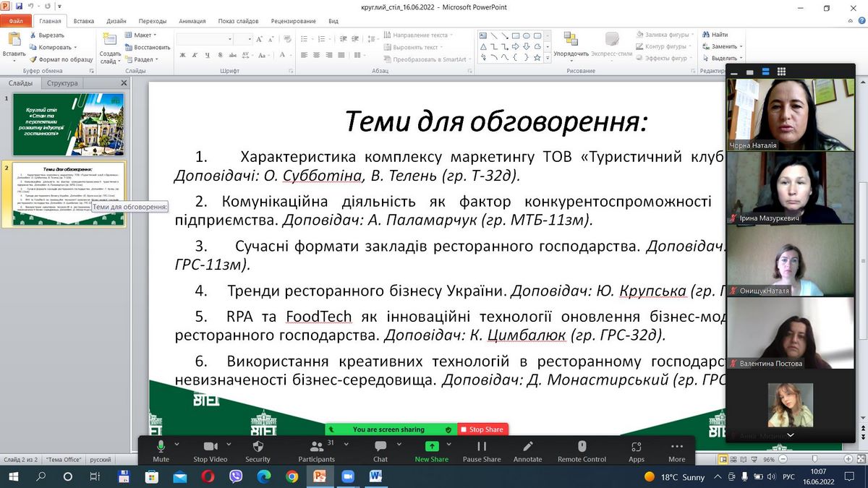Open Zoom Chat window
Screen dimensions: 868x488
[380, 448]
